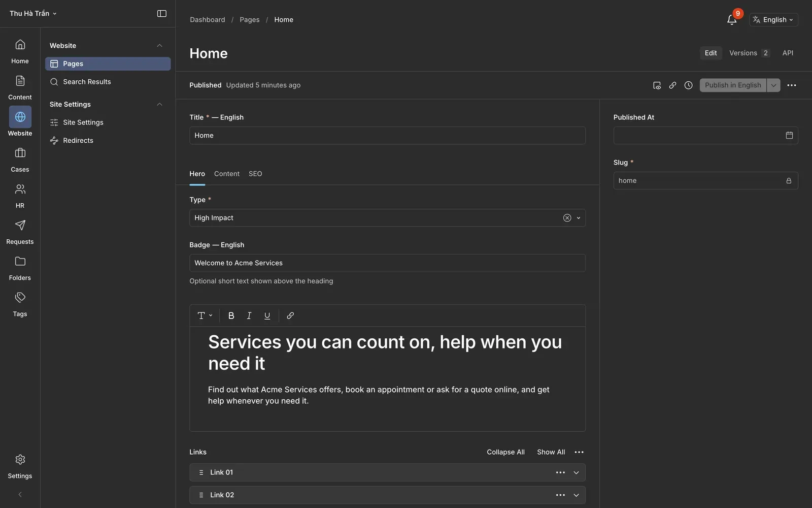Toggle the sidebar panel icon
The width and height of the screenshot is (812, 508).
pyautogui.click(x=162, y=14)
